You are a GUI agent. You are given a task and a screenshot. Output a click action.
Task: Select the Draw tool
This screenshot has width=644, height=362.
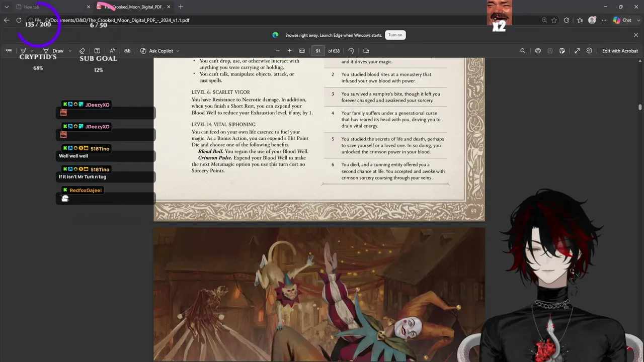(x=53, y=51)
